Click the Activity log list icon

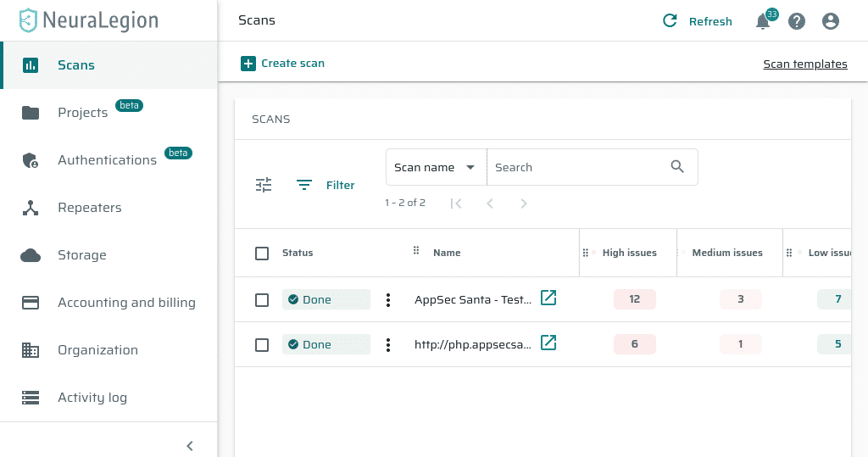click(x=31, y=398)
